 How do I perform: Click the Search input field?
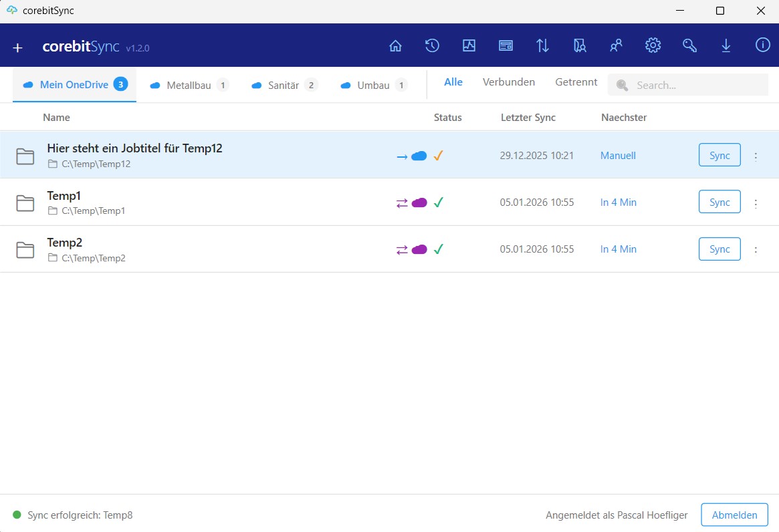(695, 85)
